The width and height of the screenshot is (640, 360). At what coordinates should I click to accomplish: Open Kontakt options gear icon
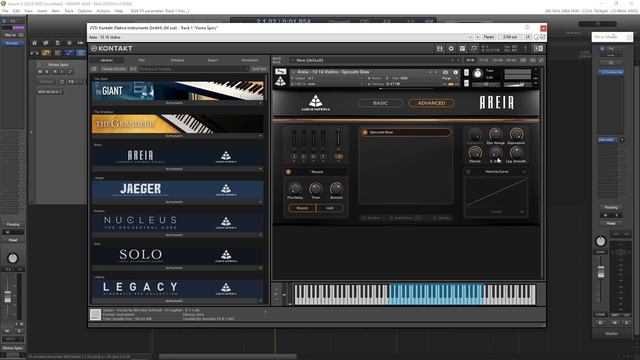pos(451,49)
